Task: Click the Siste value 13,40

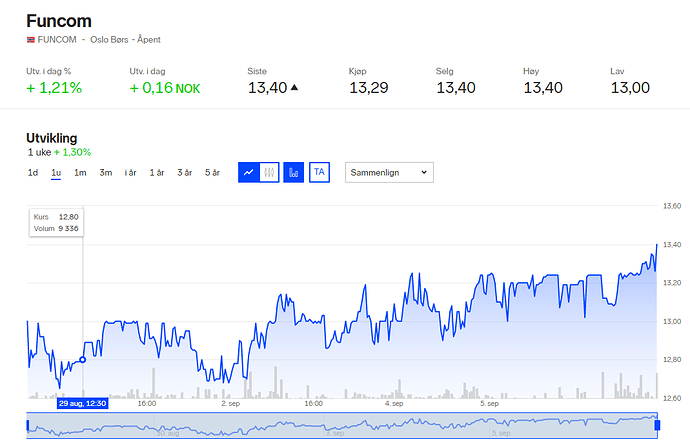Action: (268, 88)
